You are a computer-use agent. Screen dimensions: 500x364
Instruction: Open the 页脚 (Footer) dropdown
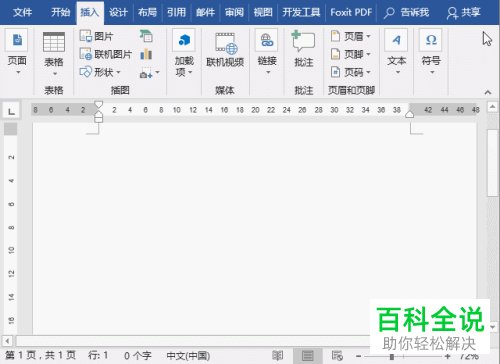tap(351, 54)
